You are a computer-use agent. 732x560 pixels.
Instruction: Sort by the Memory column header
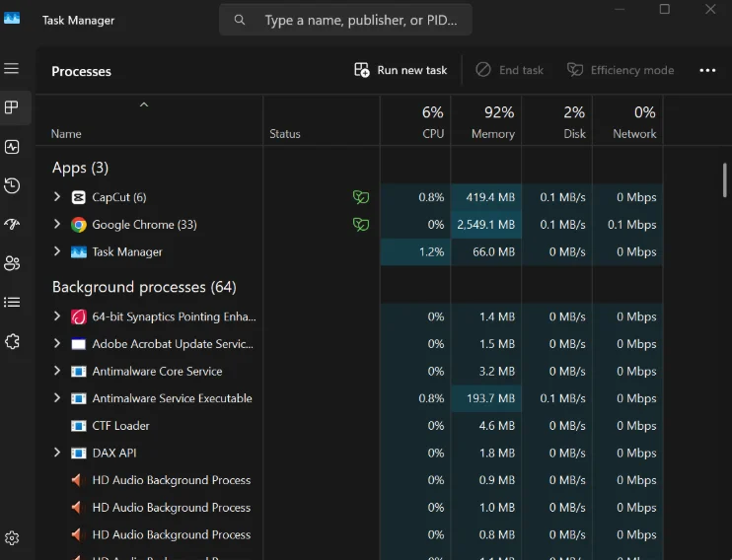pos(486,121)
